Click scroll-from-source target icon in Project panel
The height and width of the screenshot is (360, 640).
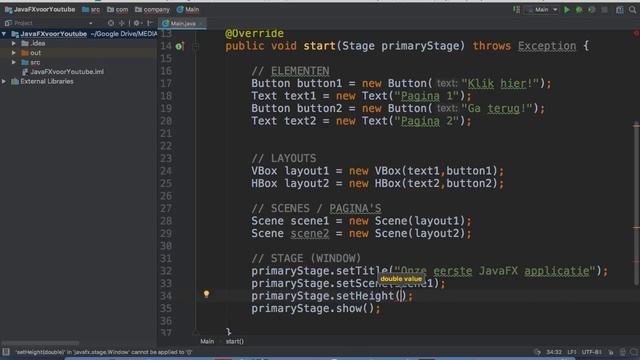pyautogui.click(x=111, y=23)
